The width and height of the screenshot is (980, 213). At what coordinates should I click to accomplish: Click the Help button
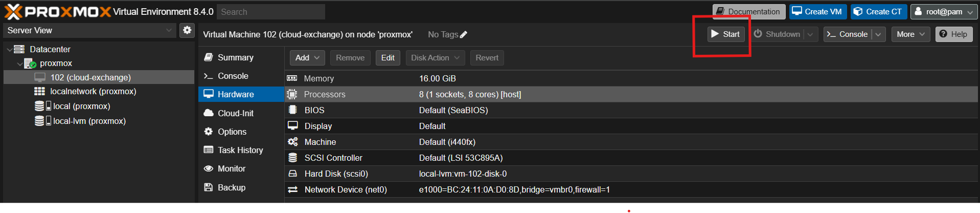[954, 34]
